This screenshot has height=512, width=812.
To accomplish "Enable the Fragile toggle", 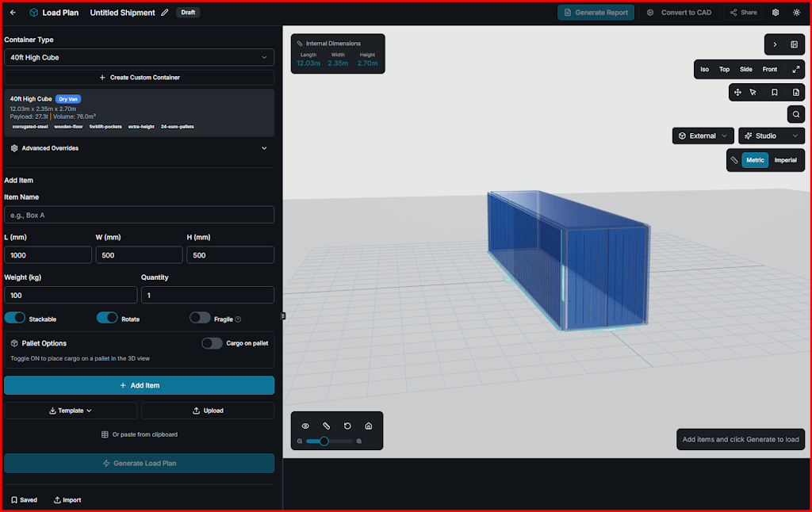I will (200, 318).
